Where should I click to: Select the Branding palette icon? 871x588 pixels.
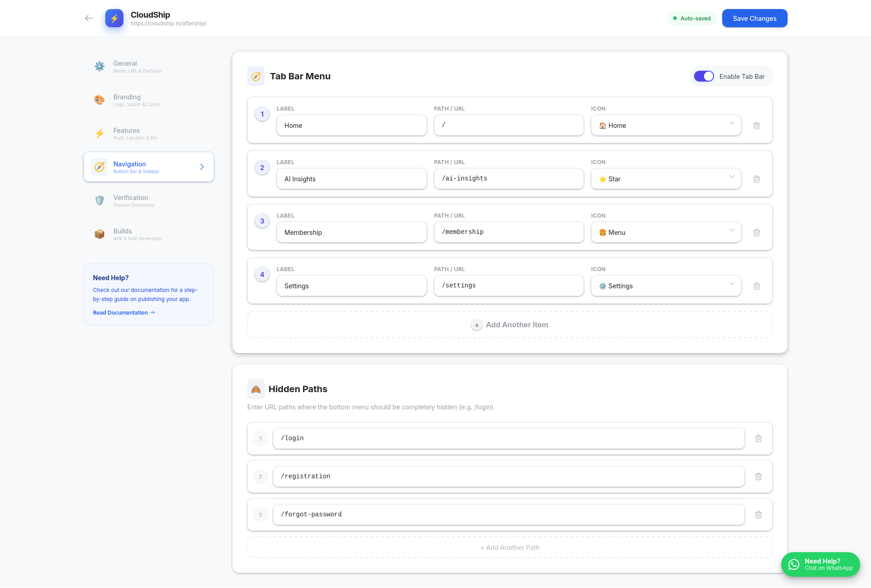click(x=100, y=100)
